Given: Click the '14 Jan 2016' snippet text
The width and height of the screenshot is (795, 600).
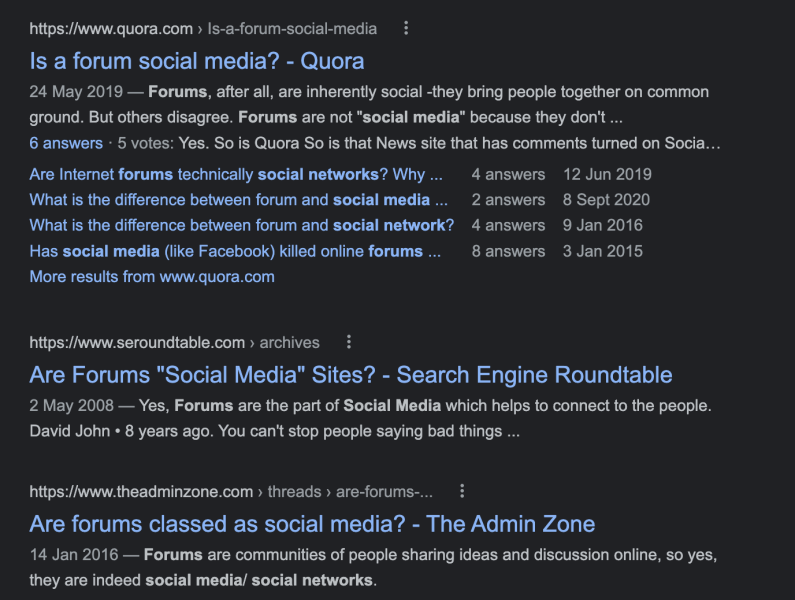Looking at the screenshot, I should (74, 555).
